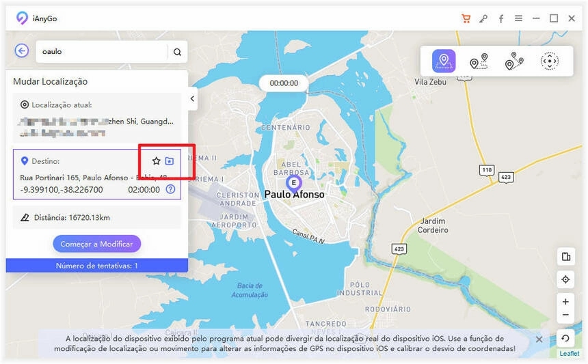Collapse the side panel with chevron

click(192, 99)
